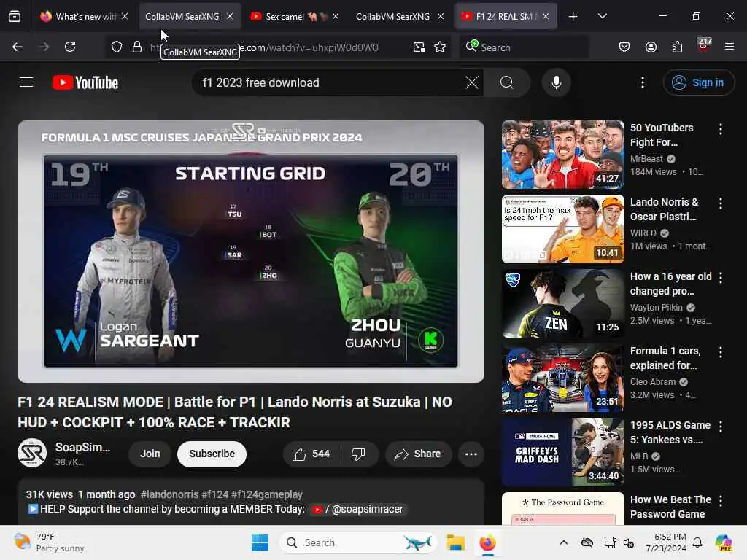Start voice search with microphone

(556, 82)
